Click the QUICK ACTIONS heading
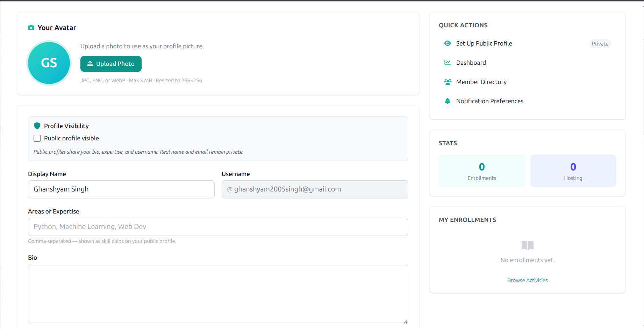644x329 pixels. pos(463,25)
